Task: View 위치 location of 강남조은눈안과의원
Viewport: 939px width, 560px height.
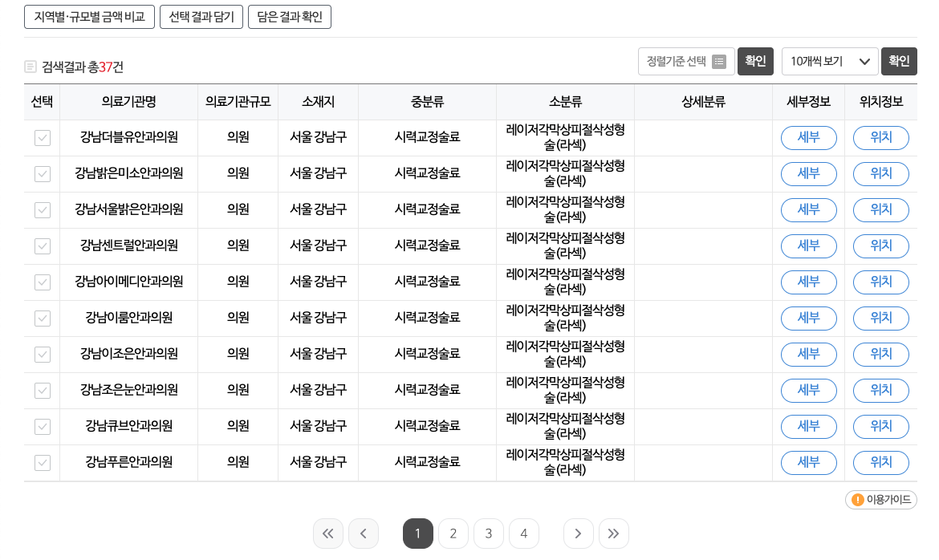Action: click(880, 390)
